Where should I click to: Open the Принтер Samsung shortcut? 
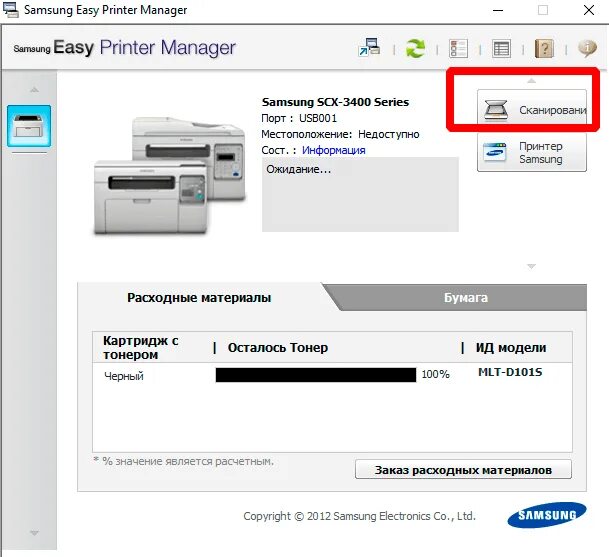point(532,152)
